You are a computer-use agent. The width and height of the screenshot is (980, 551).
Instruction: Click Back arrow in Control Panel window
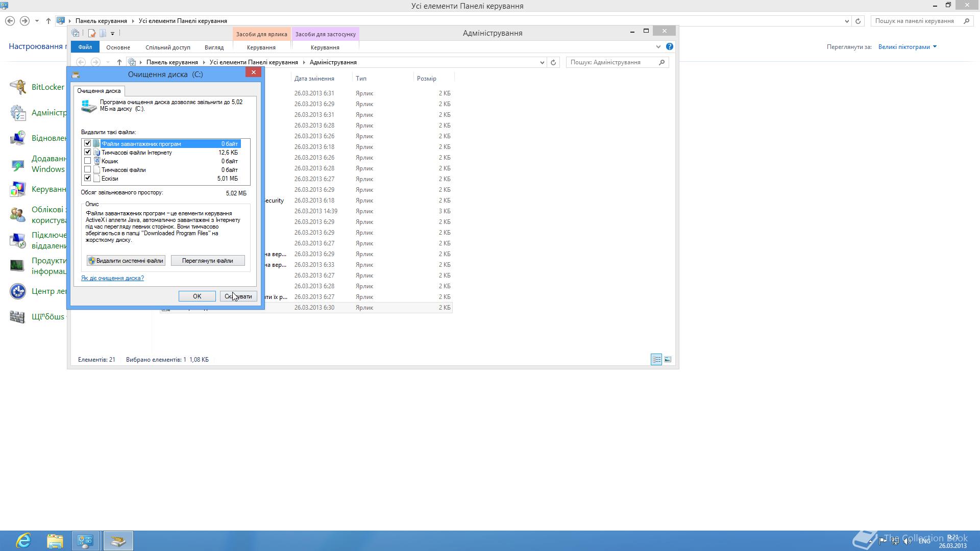tap(10, 21)
